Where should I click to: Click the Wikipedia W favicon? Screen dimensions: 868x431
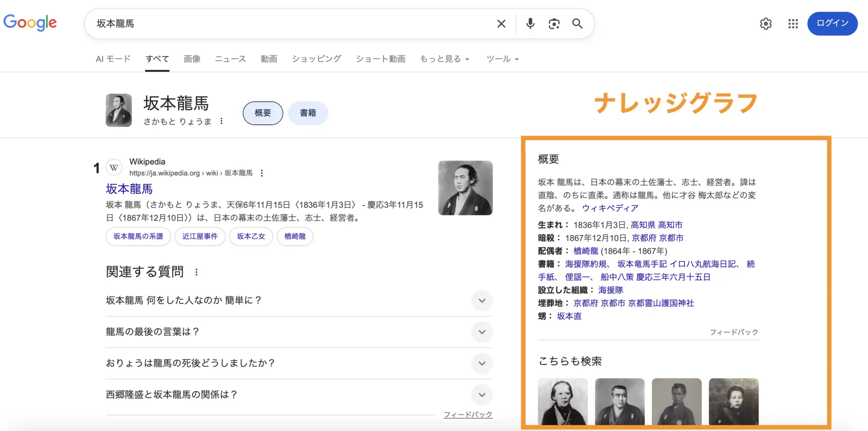tap(114, 168)
